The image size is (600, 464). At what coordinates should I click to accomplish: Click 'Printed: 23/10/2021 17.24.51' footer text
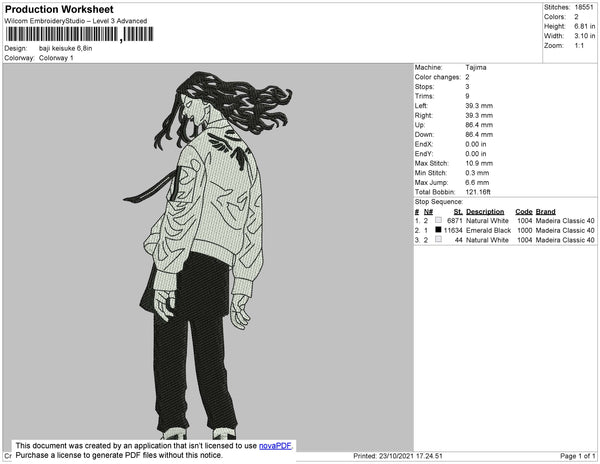point(398,456)
